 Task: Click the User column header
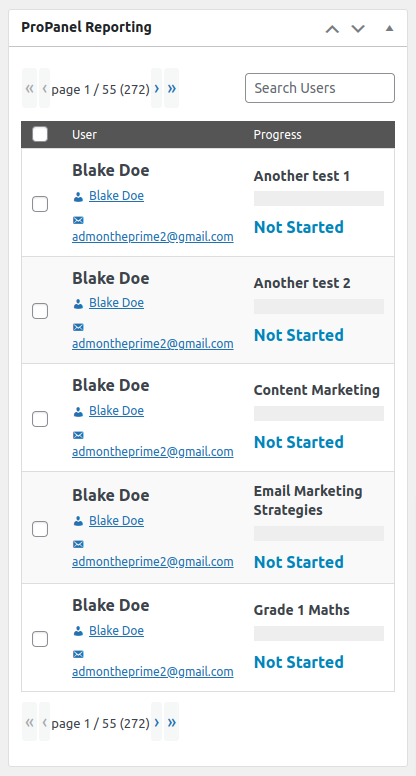(85, 135)
